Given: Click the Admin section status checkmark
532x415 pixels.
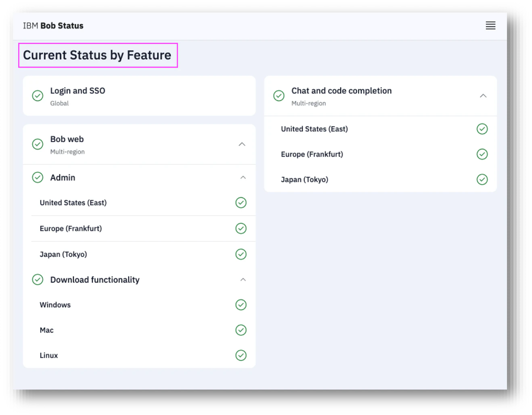Looking at the screenshot, I should (x=38, y=177).
